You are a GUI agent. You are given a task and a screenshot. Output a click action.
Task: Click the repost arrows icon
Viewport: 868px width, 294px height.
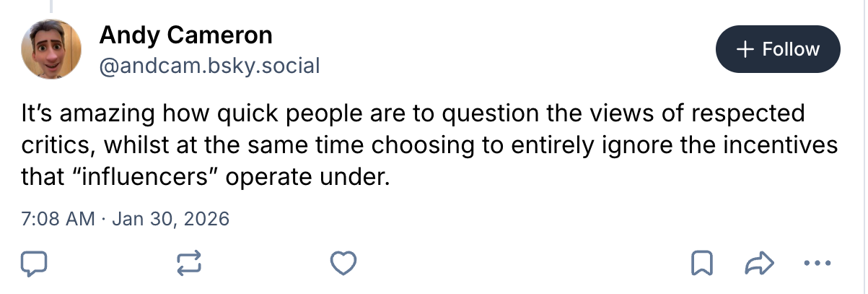coord(189,264)
